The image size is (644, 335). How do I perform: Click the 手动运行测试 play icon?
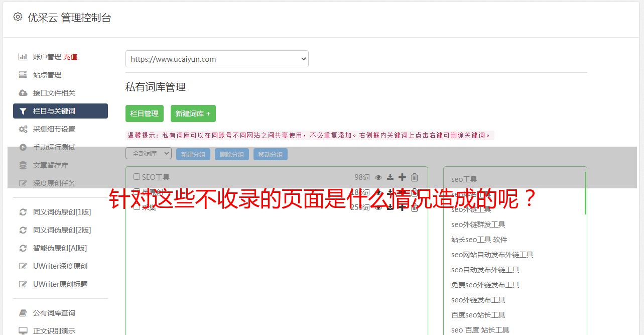tap(23, 147)
